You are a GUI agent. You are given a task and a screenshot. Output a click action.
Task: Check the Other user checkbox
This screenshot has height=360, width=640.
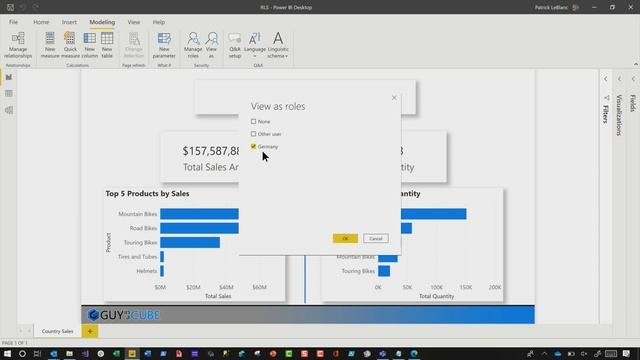point(253,134)
